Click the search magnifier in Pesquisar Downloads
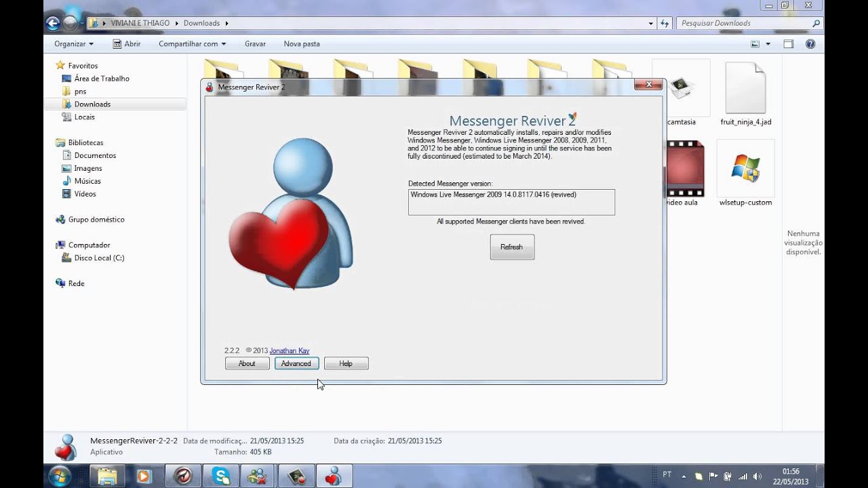868x488 pixels. click(x=816, y=23)
